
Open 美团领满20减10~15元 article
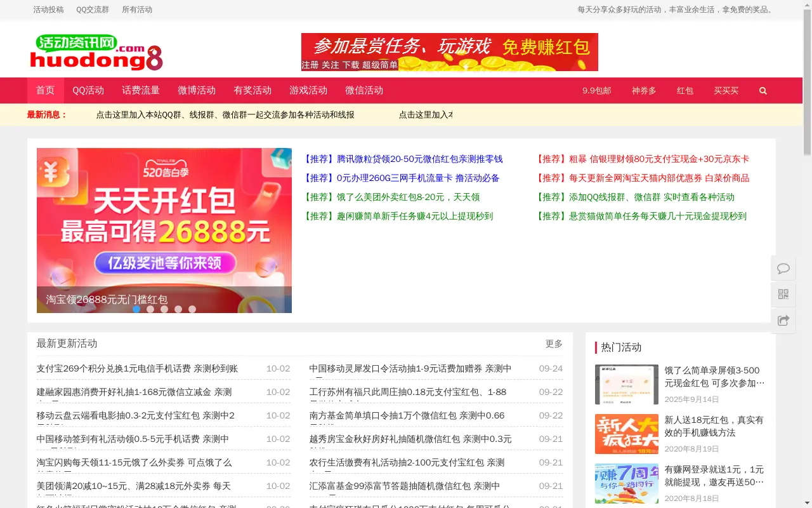134,486
